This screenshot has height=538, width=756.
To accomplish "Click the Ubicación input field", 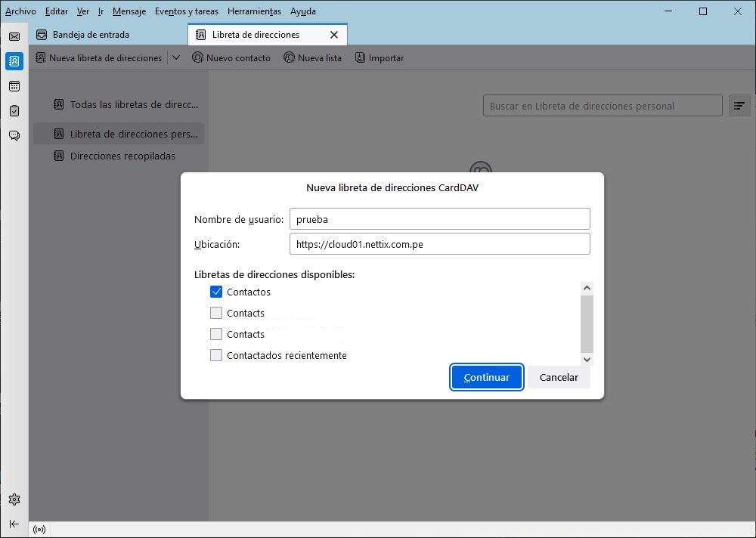I will click(439, 244).
